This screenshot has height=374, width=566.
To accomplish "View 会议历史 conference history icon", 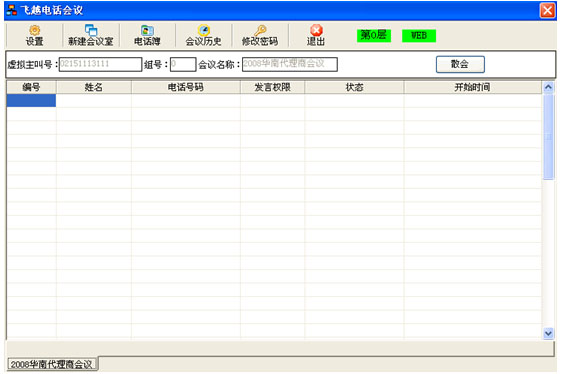I will click(x=204, y=36).
